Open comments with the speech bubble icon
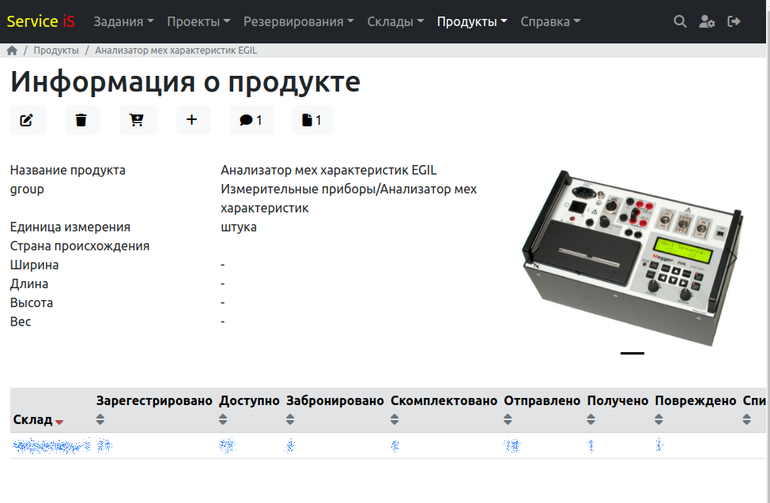Image resolution: width=770 pixels, height=503 pixels. (251, 120)
